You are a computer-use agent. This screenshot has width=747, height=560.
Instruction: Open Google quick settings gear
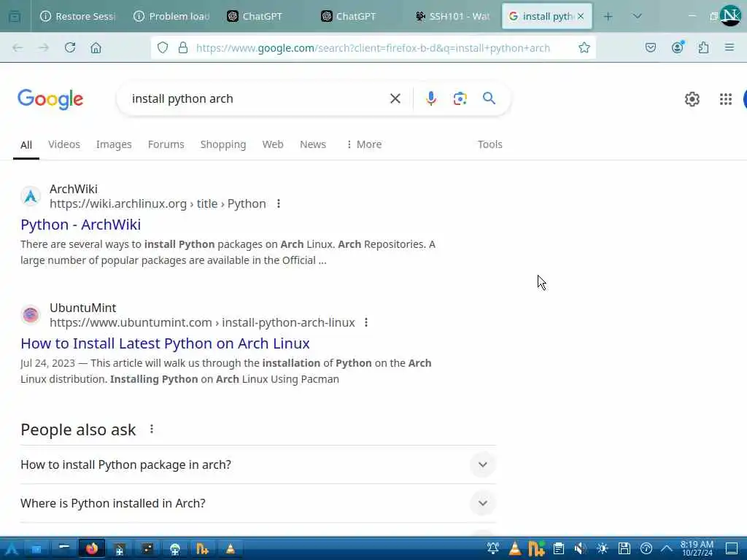[x=692, y=99]
